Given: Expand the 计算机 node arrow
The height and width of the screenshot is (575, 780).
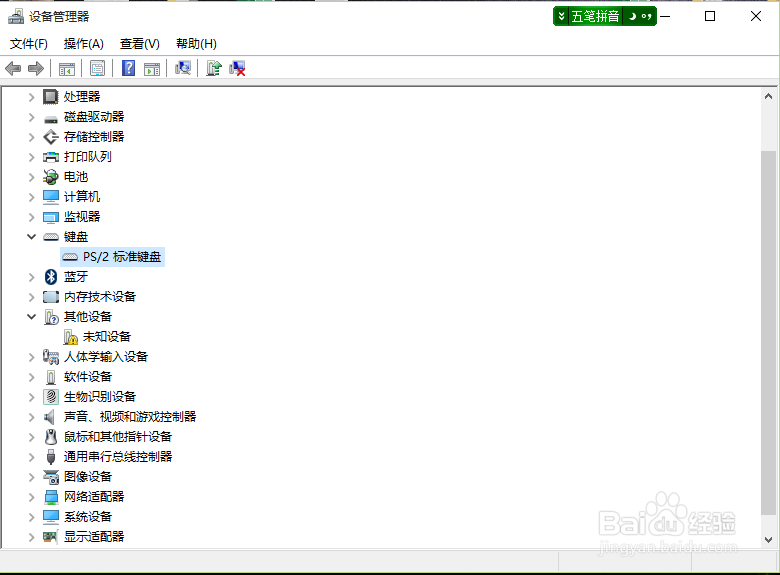Looking at the screenshot, I should pyautogui.click(x=31, y=197).
